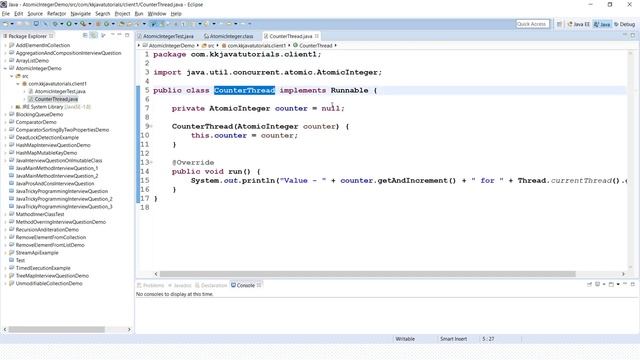Switch to Debug perspective
This screenshot has height=360, width=640.
(x=624, y=24)
